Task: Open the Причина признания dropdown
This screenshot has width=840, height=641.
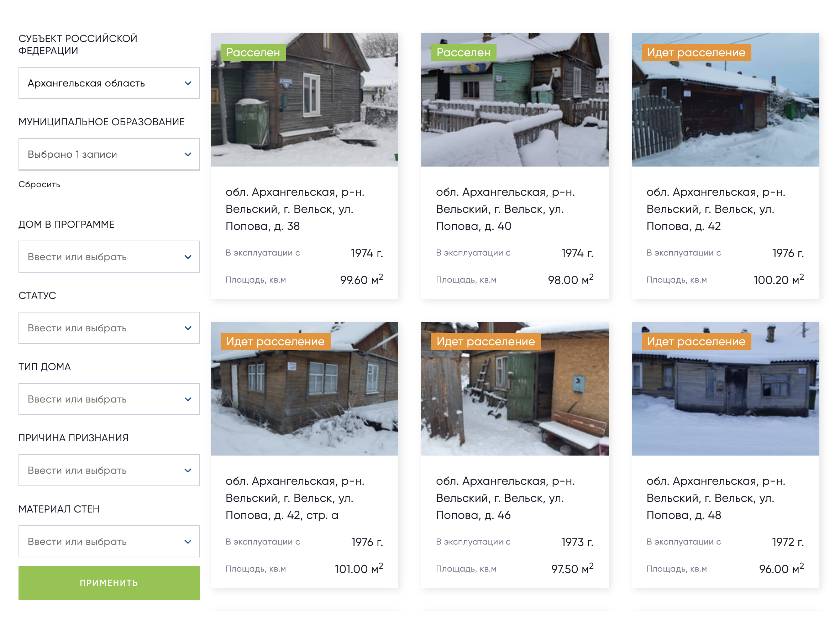Action: 109,470
